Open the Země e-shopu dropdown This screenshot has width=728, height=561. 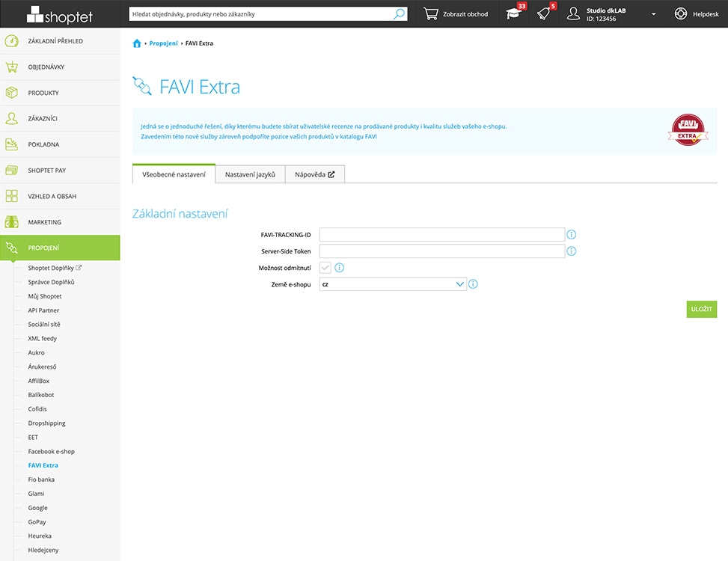coord(393,284)
